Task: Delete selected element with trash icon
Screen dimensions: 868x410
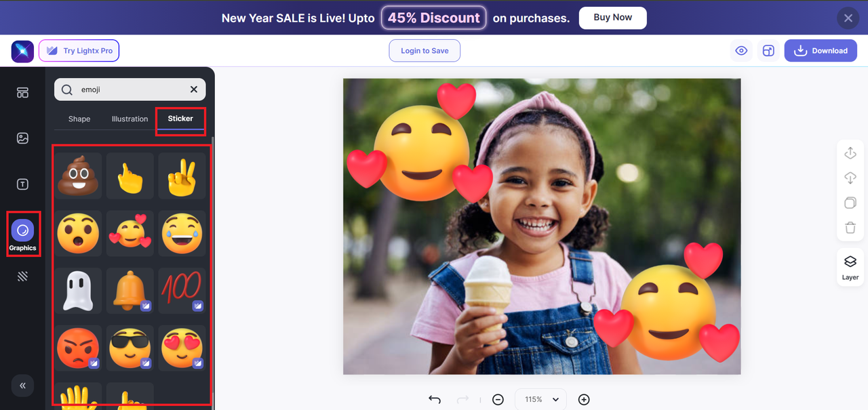Action: (850, 228)
